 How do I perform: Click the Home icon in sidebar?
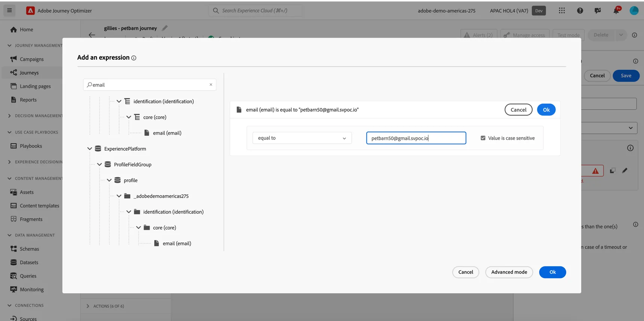coord(14,29)
